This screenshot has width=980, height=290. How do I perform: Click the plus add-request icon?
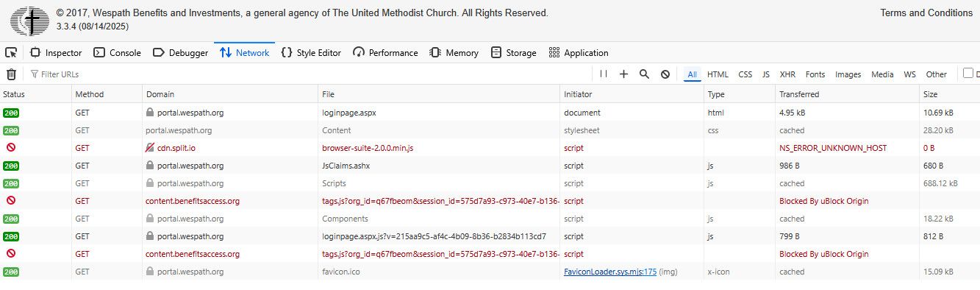623,74
